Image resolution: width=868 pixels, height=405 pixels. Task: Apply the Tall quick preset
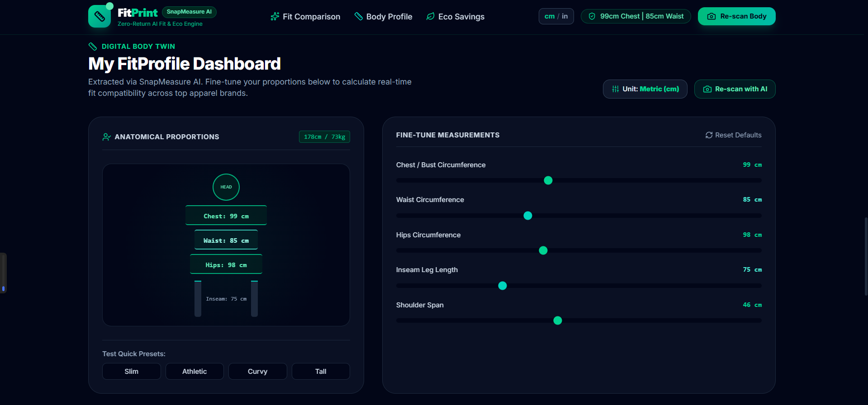321,372
